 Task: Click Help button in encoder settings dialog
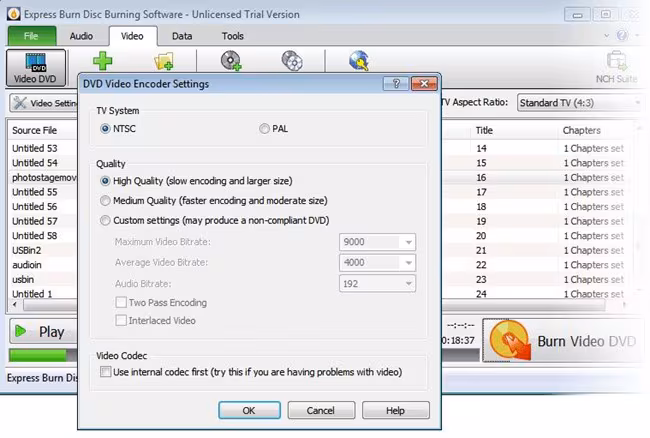[395, 410]
